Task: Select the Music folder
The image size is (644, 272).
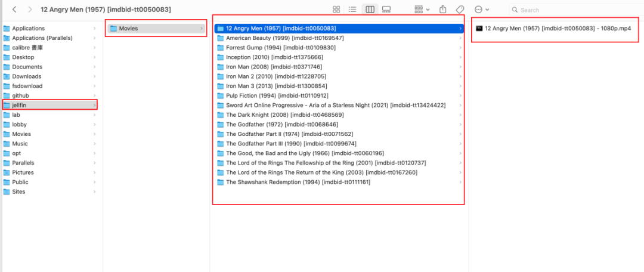Action: 49,143
